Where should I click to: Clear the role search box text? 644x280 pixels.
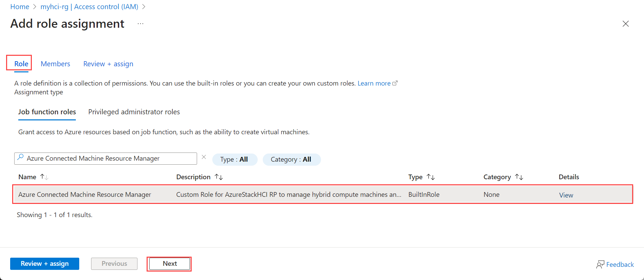tap(204, 157)
